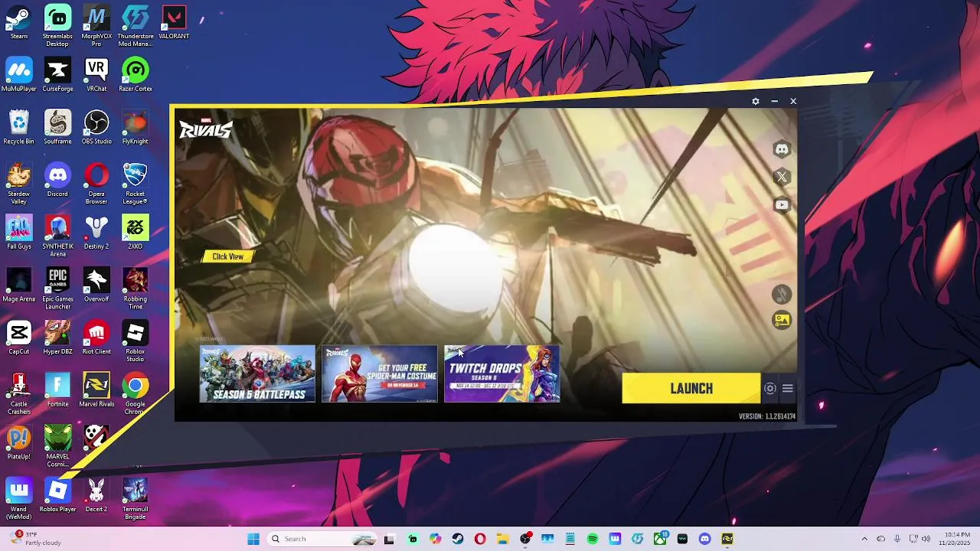Select the Riot Client desktop icon
The image size is (980, 551).
(96, 337)
